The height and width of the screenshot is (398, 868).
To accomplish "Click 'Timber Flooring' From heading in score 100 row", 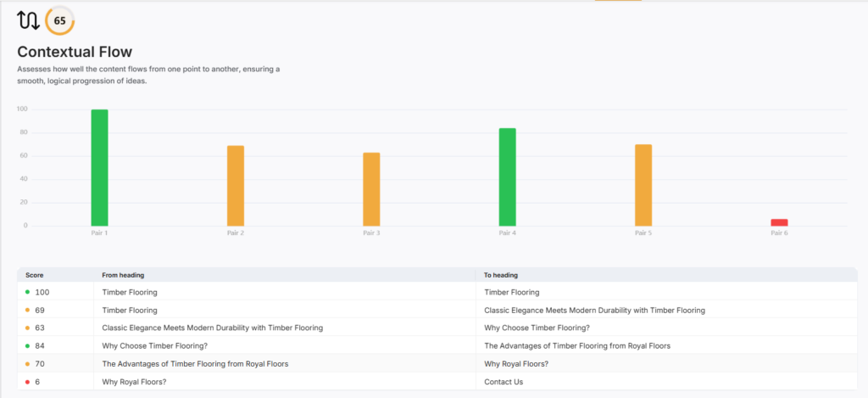I will tap(130, 292).
